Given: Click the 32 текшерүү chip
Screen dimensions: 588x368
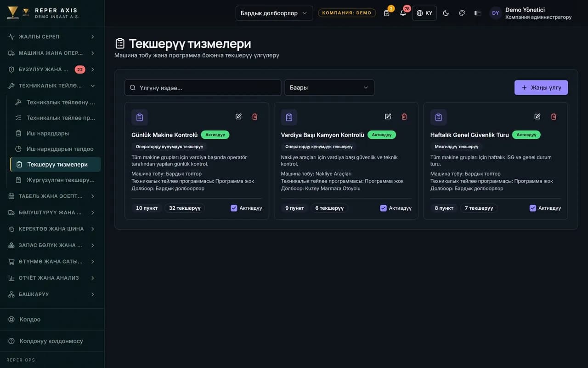Looking at the screenshot, I should (x=185, y=208).
